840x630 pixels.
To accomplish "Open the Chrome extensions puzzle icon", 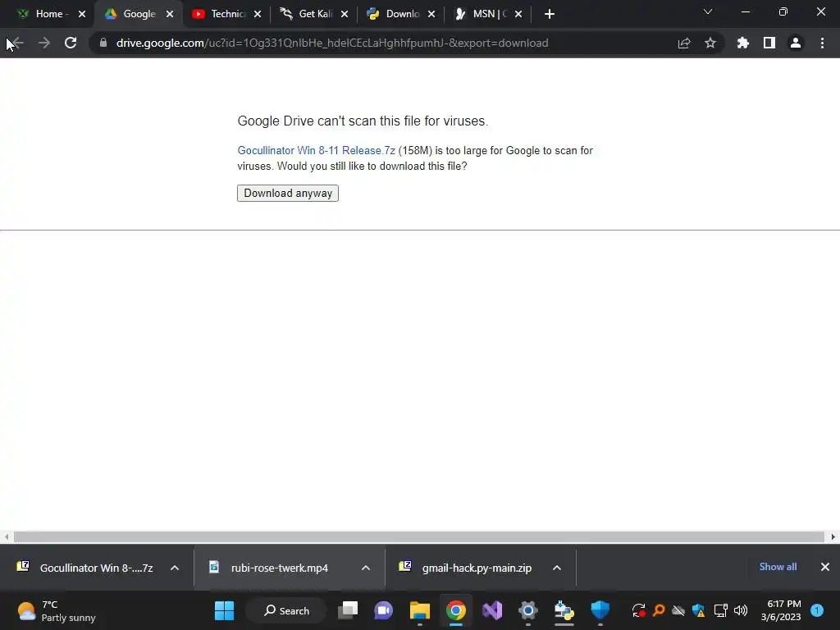I will pos(743,43).
